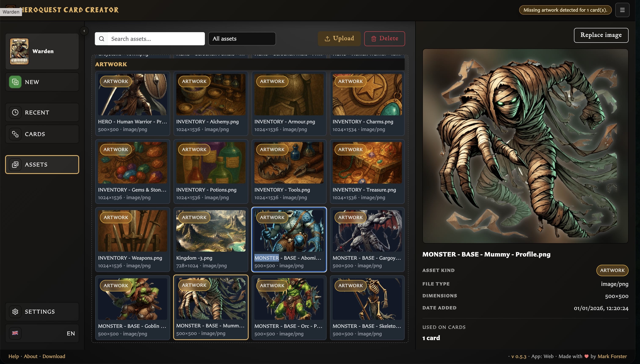Open Settings via the gear icon
640x364 pixels.
[x=15, y=312]
